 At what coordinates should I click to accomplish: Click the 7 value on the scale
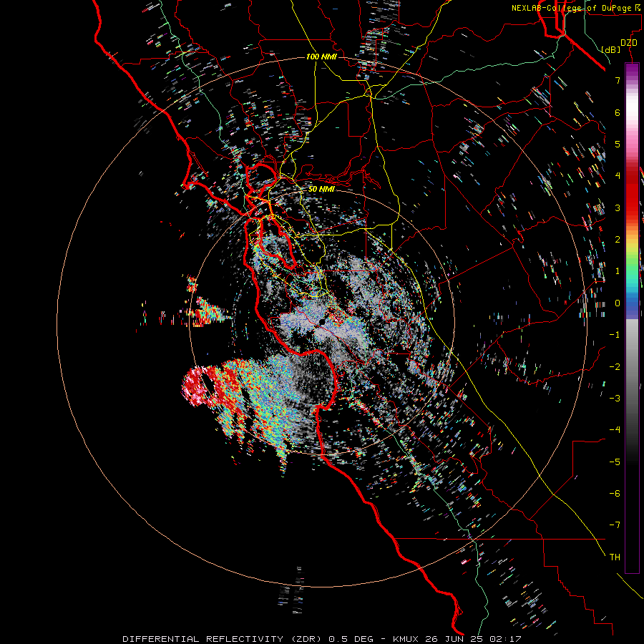pos(618,80)
